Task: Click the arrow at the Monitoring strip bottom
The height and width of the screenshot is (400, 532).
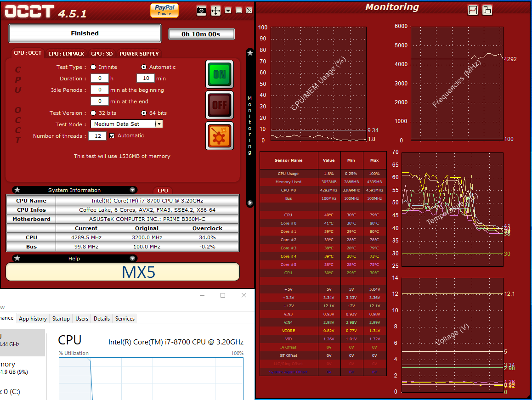Action: (x=250, y=203)
